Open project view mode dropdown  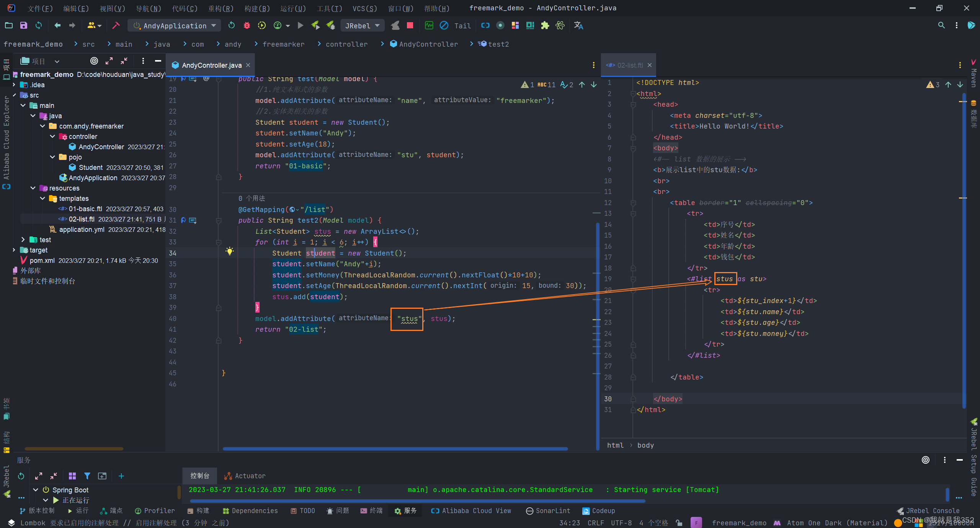[57, 61]
